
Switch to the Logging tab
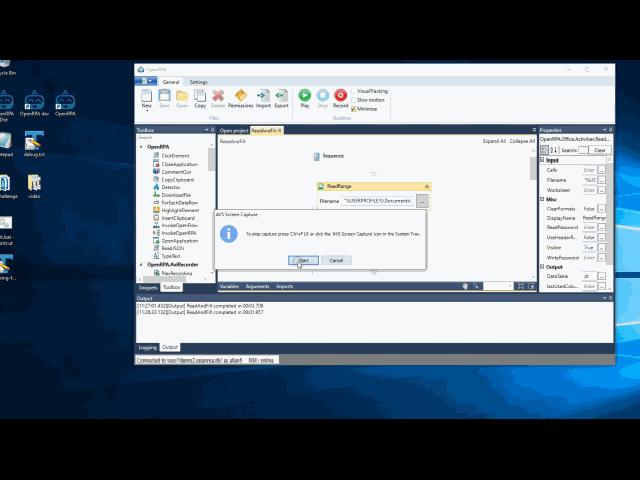tap(147, 347)
